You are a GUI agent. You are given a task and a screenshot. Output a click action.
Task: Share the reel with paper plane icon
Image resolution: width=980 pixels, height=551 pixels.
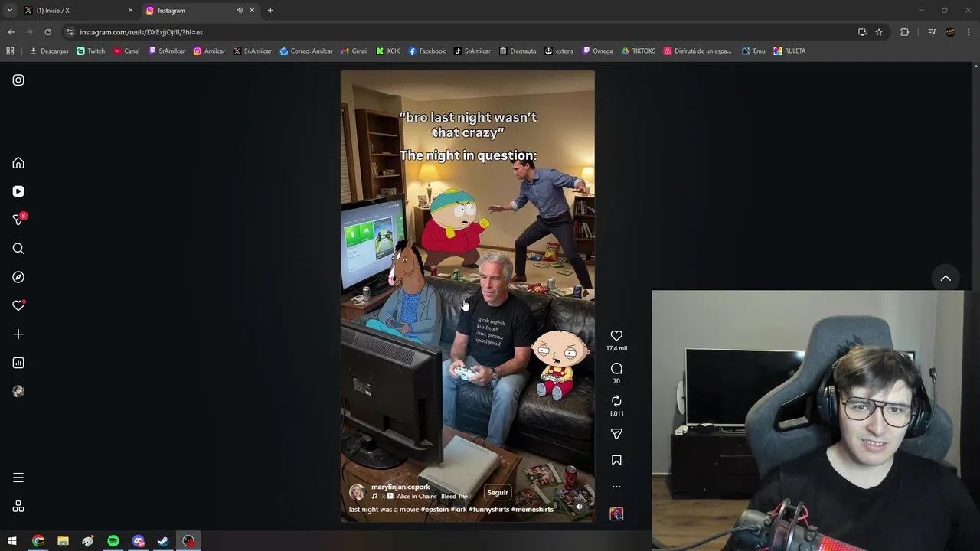(x=616, y=434)
